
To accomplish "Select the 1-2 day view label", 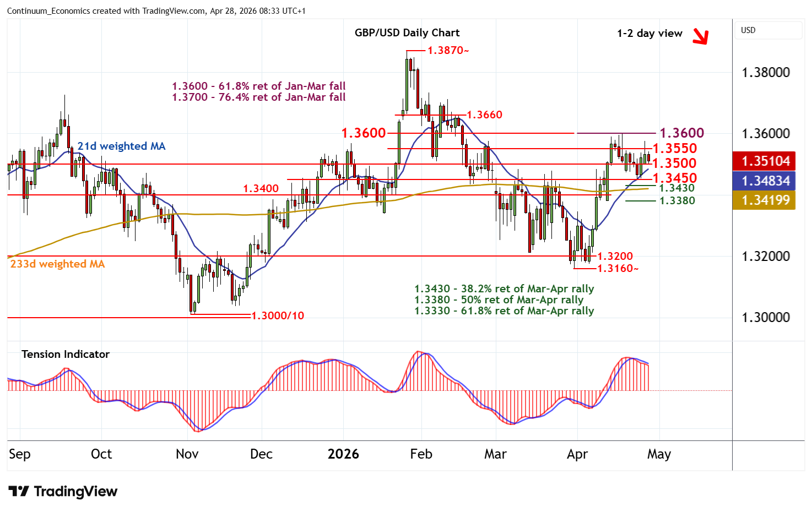I will click(x=649, y=34).
